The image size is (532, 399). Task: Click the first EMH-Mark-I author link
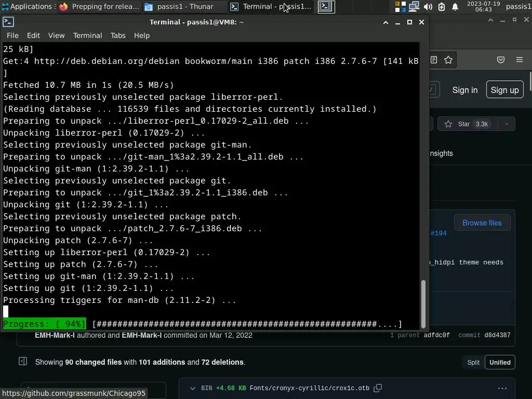tap(55, 335)
